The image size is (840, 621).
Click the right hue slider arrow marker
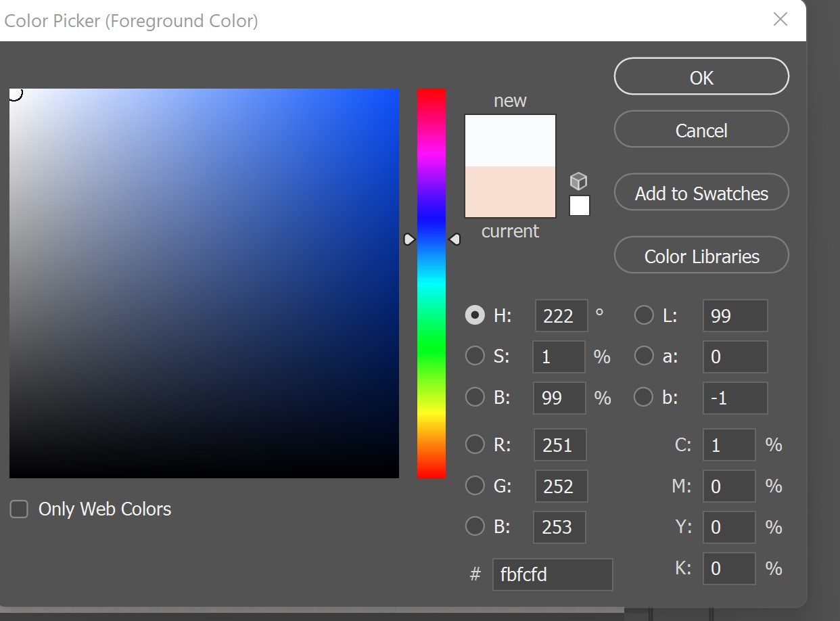tap(455, 239)
